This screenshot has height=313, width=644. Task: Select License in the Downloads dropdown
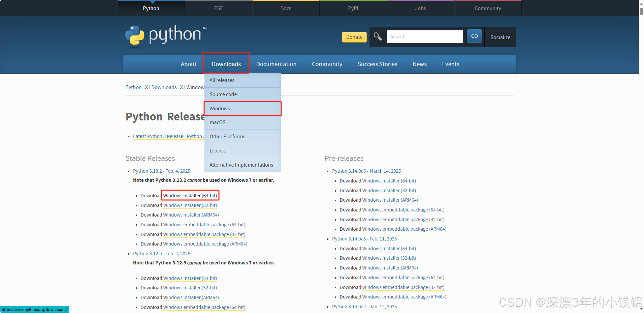tap(243, 151)
